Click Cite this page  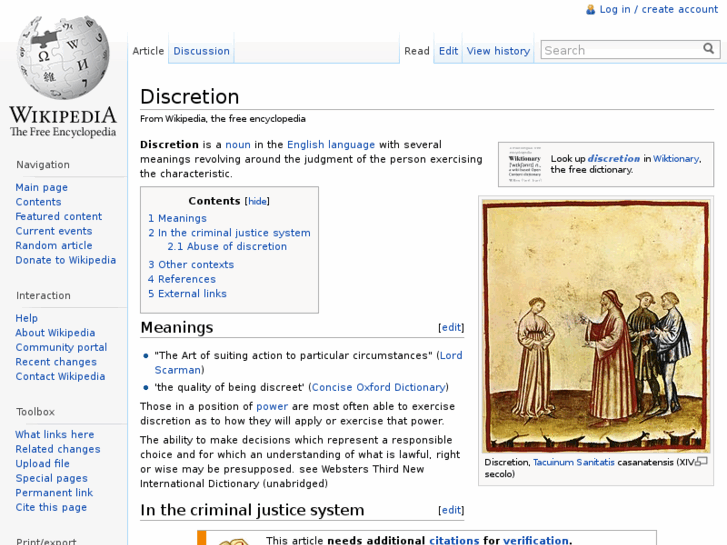click(51, 507)
